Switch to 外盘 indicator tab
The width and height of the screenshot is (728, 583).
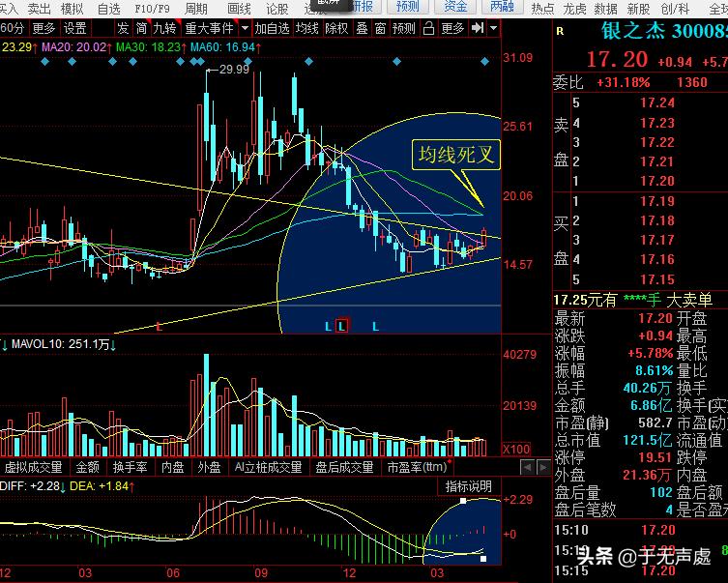(x=209, y=467)
